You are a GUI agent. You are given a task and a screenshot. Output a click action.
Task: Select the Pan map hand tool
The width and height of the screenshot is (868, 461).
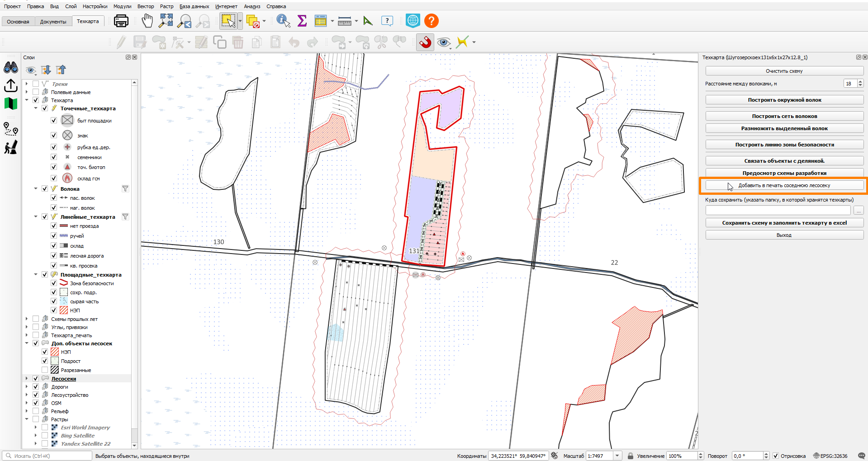coord(147,21)
